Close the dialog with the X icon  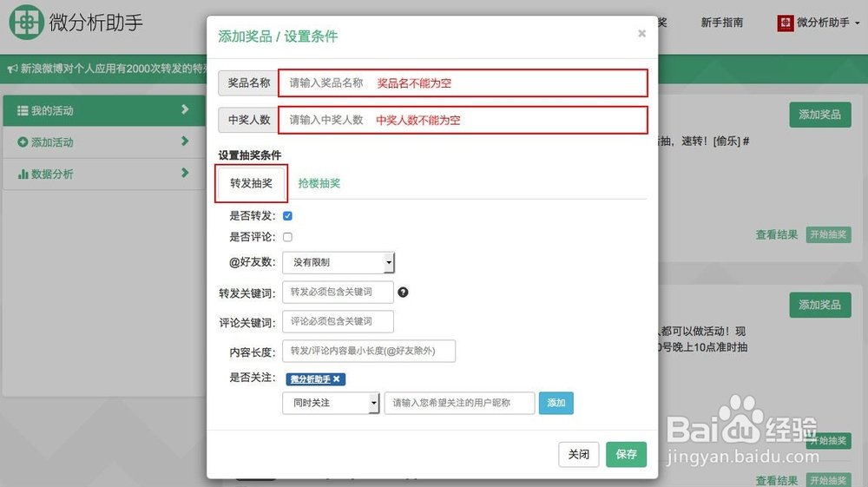pos(641,34)
